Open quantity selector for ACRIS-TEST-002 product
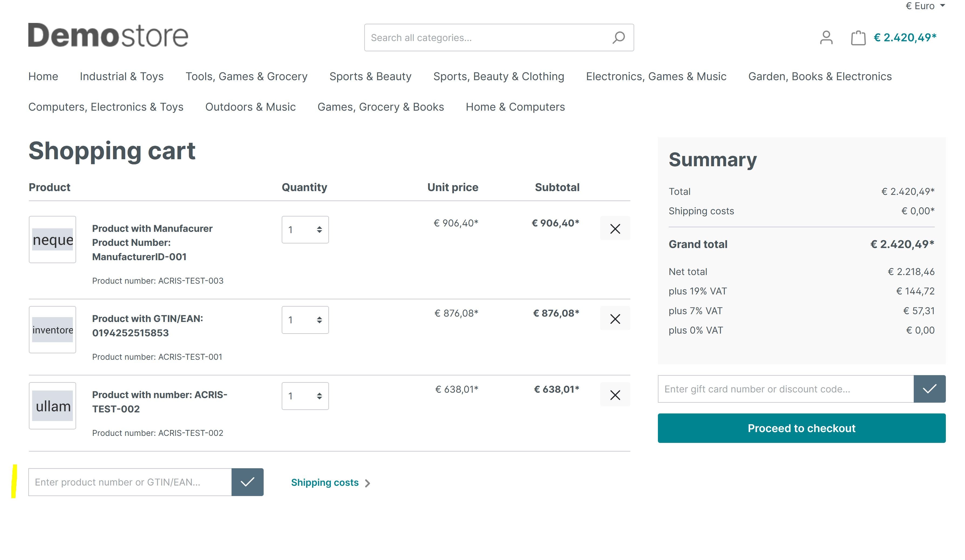965x560 pixels. point(305,396)
